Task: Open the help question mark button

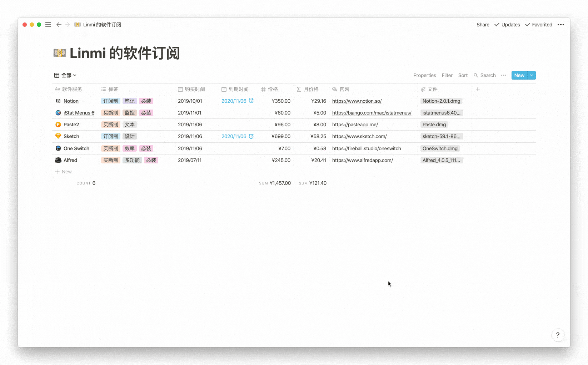Action: (558, 335)
